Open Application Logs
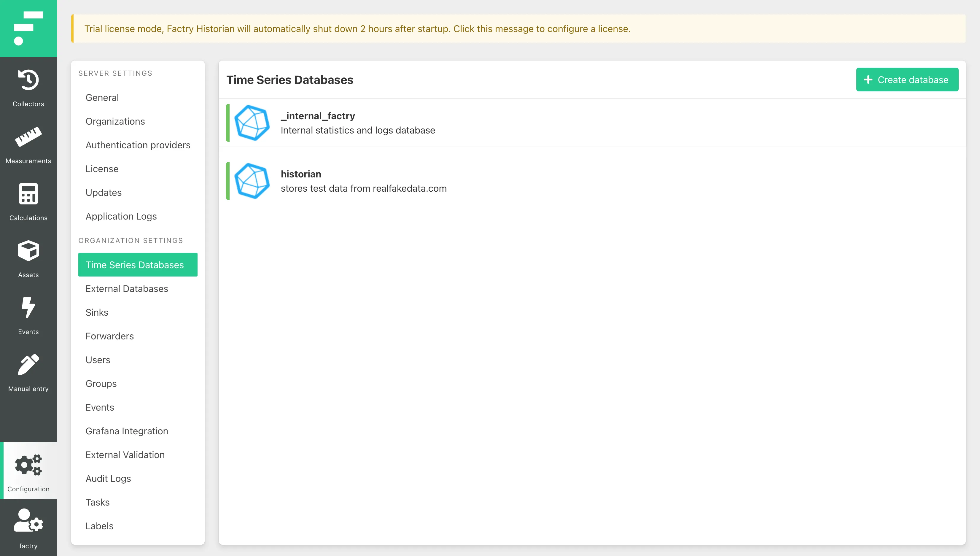The height and width of the screenshot is (556, 980). (x=138, y=216)
